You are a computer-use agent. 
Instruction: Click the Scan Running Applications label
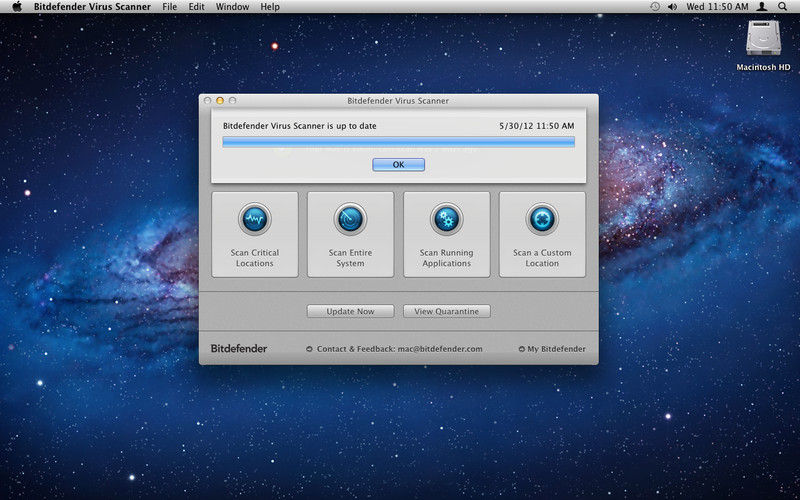pyautogui.click(x=446, y=258)
